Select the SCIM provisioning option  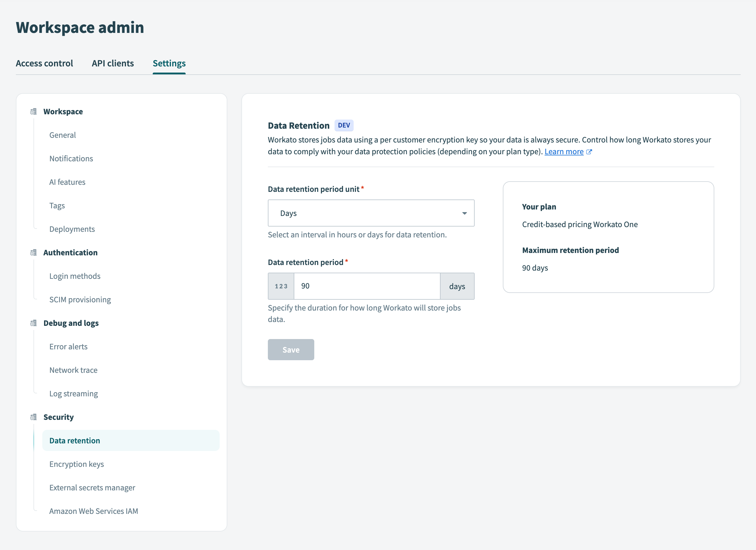(80, 299)
